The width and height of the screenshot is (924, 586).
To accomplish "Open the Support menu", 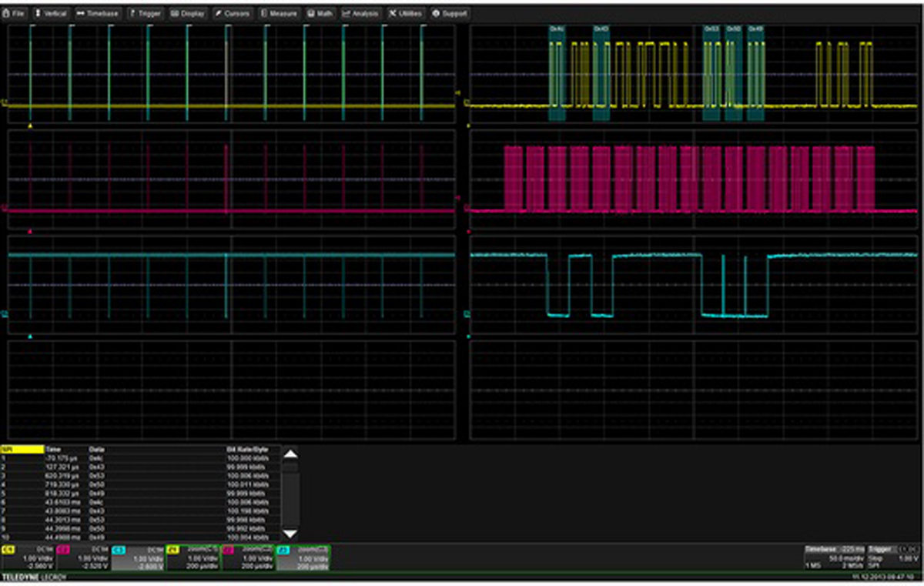I will tap(450, 13).
